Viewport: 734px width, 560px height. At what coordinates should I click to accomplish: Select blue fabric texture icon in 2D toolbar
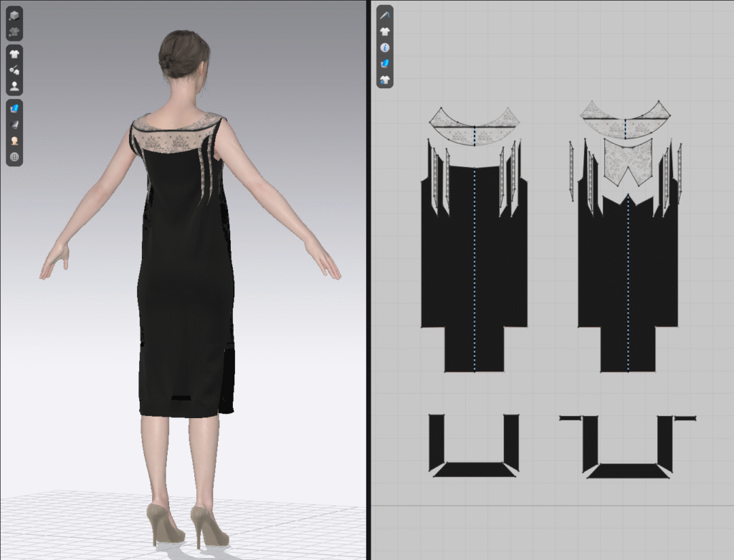click(385, 64)
